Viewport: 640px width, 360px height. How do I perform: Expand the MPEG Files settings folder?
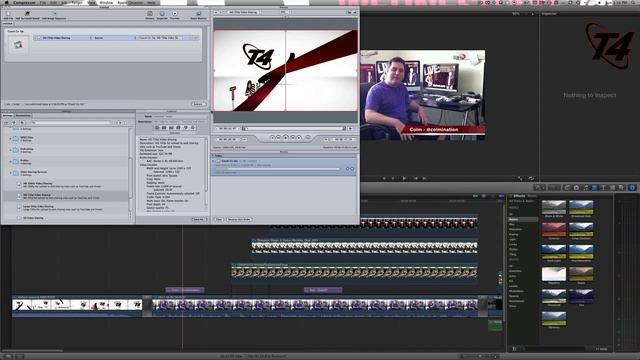pyautogui.click(x=11, y=139)
